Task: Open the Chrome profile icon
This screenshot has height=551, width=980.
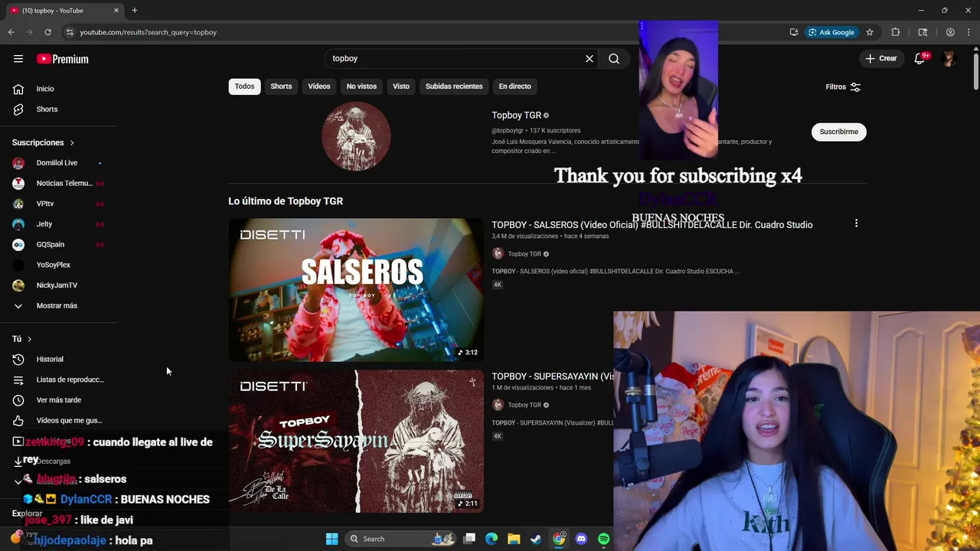Action: (950, 32)
